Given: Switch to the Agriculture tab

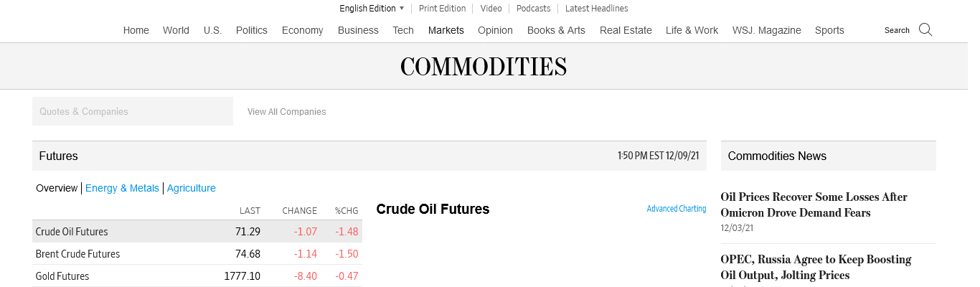Looking at the screenshot, I should (192, 188).
